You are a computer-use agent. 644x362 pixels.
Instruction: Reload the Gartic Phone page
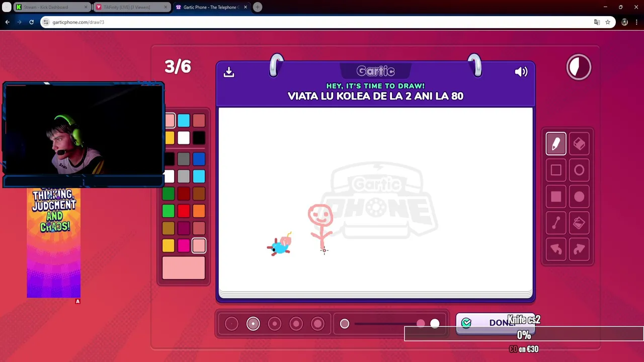(31, 22)
